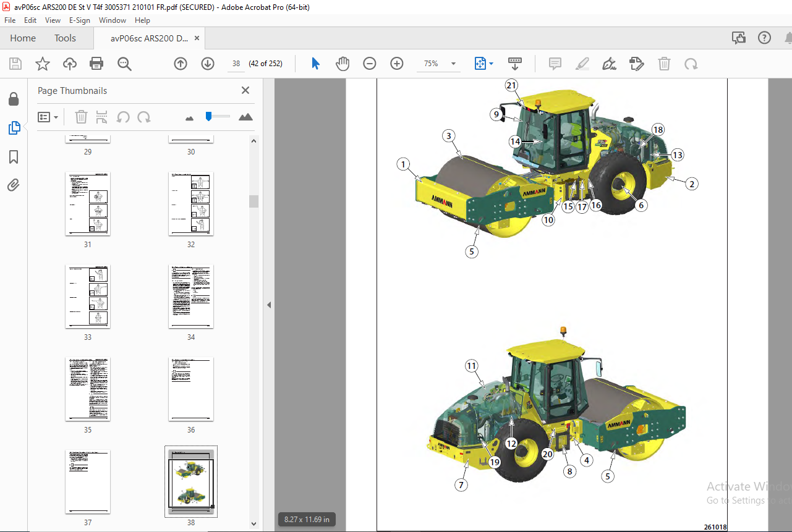
Task: Delete pages icon in thumbnails panel
Action: (81, 117)
